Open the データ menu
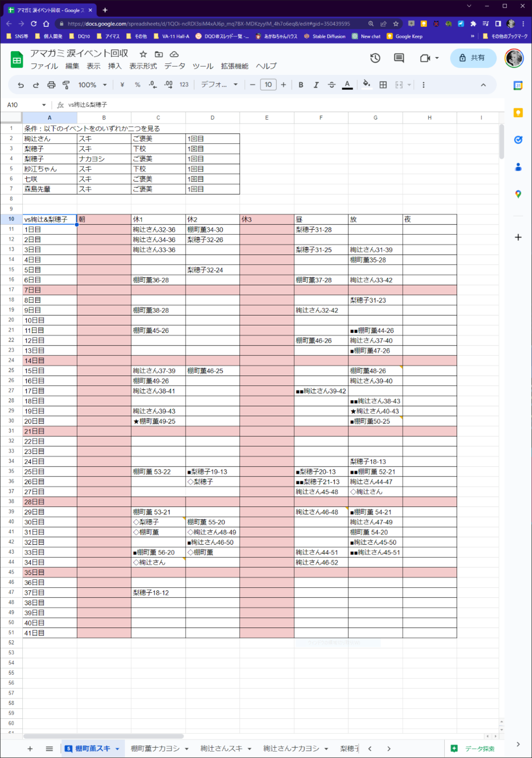The width and height of the screenshot is (532, 758). point(175,66)
